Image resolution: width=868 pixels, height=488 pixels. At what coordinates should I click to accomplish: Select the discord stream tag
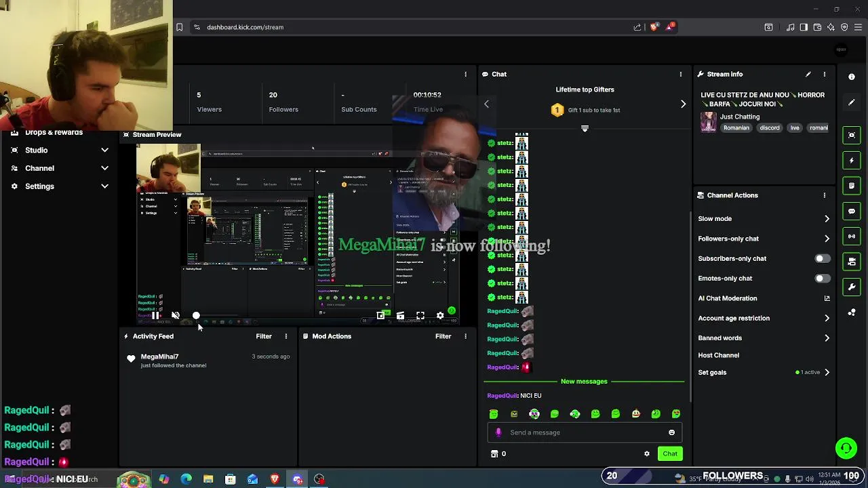(770, 128)
